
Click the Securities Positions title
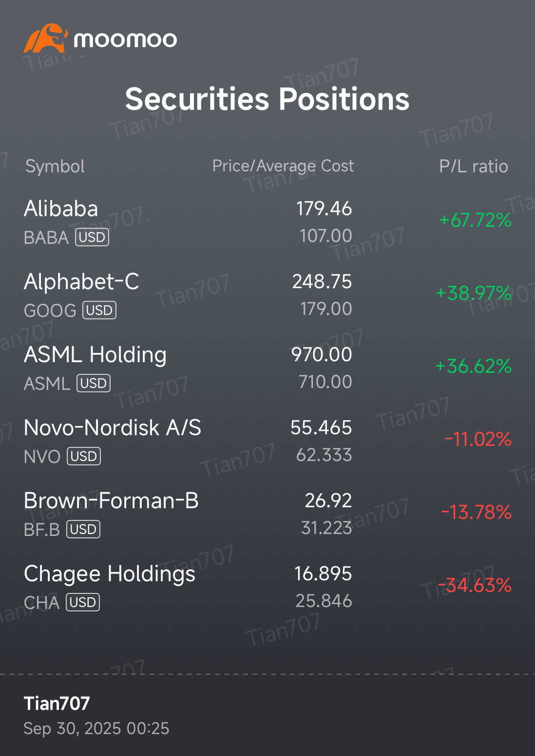(x=267, y=99)
